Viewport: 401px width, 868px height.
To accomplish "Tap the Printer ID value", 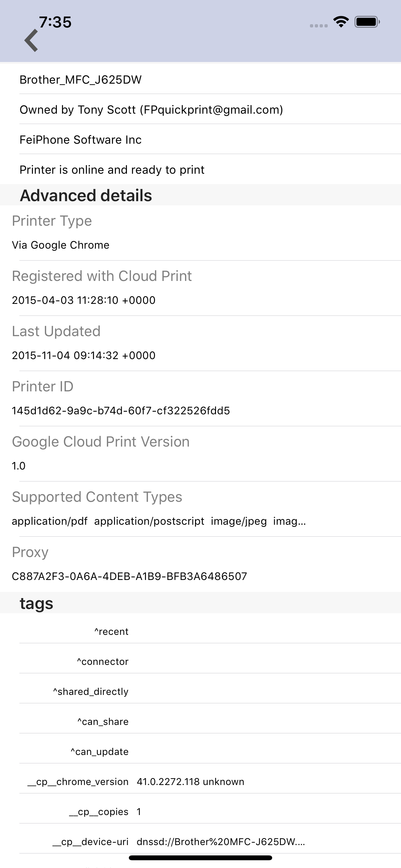I will (121, 411).
